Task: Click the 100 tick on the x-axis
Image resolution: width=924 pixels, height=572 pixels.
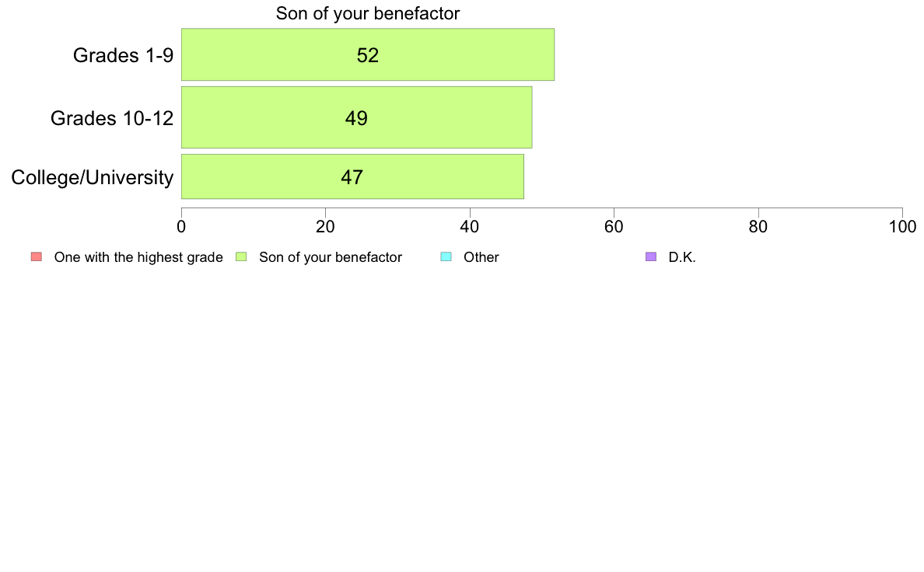Action: [x=902, y=227]
